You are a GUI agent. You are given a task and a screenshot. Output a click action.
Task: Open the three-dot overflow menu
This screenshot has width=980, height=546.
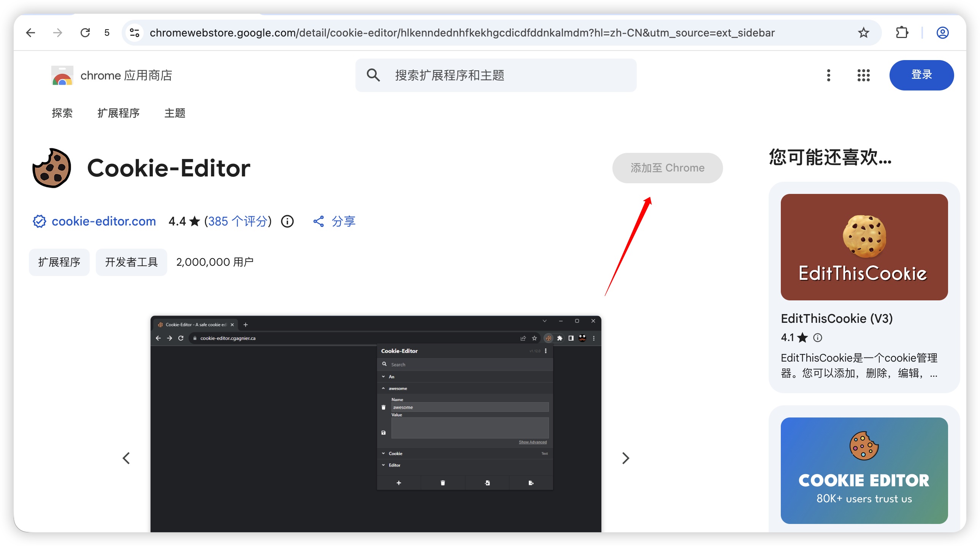(x=829, y=75)
